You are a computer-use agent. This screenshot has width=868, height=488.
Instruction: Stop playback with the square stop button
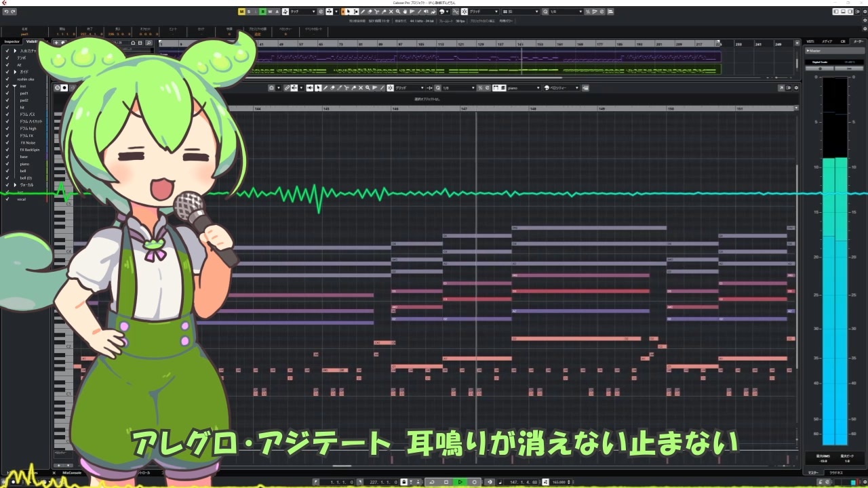(x=446, y=482)
